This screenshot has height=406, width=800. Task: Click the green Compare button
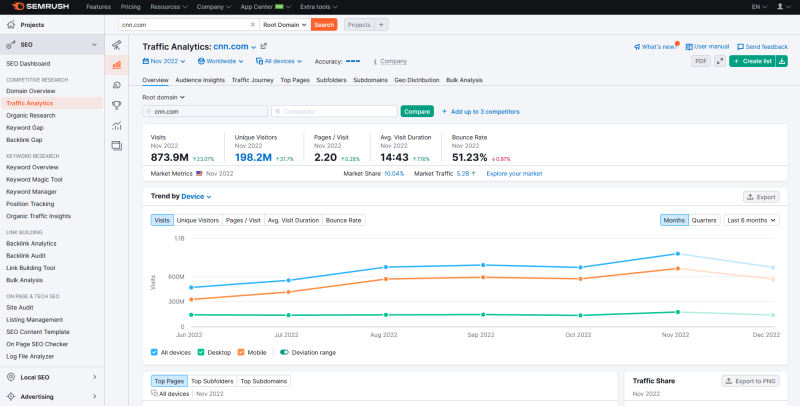pos(417,111)
